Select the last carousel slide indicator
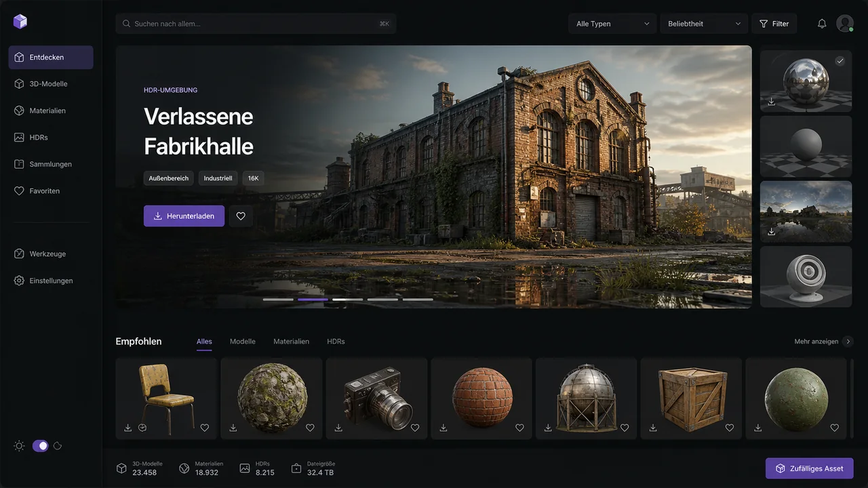868x488 pixels. pyautogui.click(x=418, y=299)
